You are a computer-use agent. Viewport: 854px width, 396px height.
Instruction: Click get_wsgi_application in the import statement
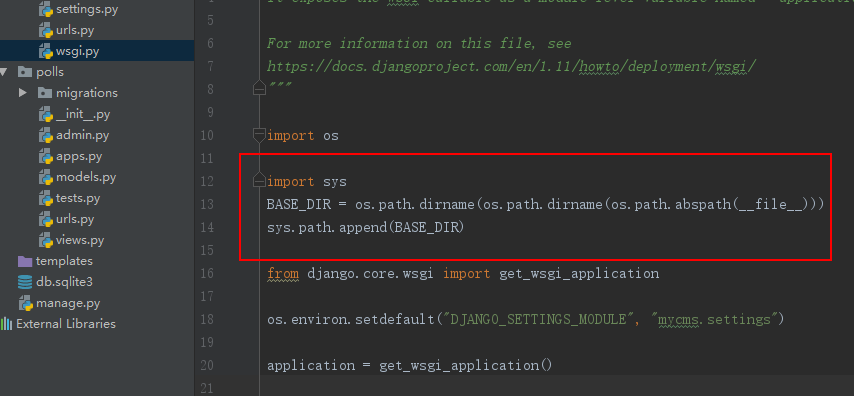579,273
